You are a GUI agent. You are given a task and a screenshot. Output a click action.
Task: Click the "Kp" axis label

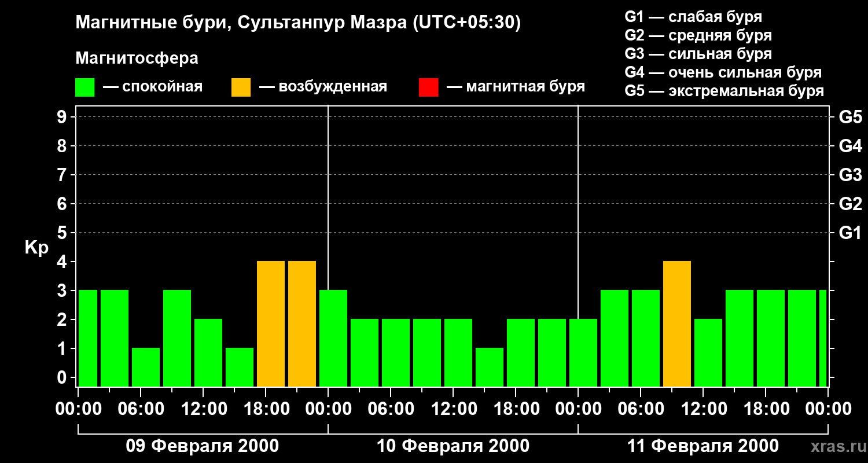pos(36,247)
